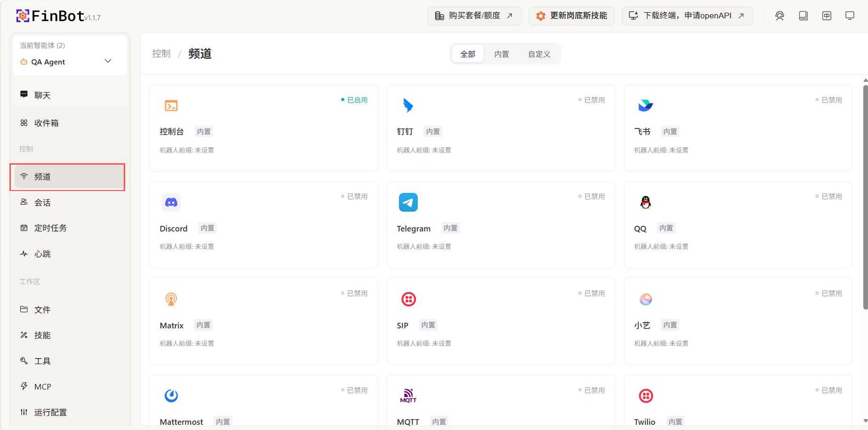Screen dimensions: 868x430
Task: Click the calendar icon beside 定时任务
Action: pyautogui.click(x=24, y=228)
